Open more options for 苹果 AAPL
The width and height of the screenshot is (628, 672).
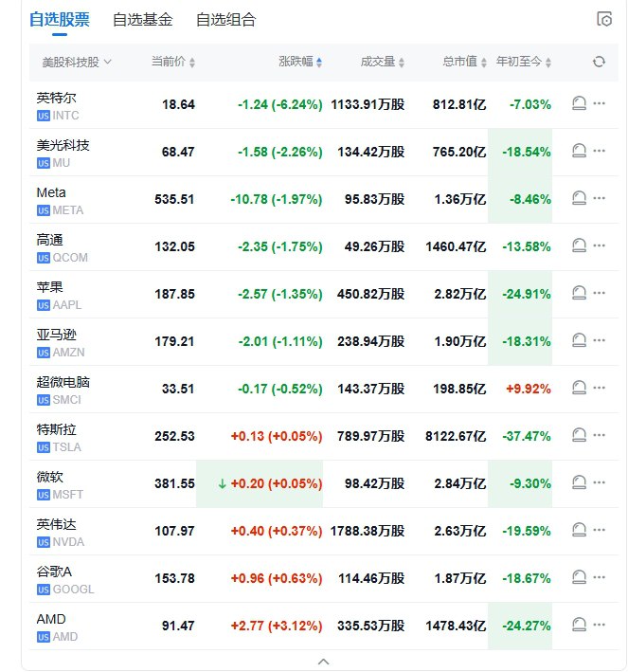[x=599, y=293]
